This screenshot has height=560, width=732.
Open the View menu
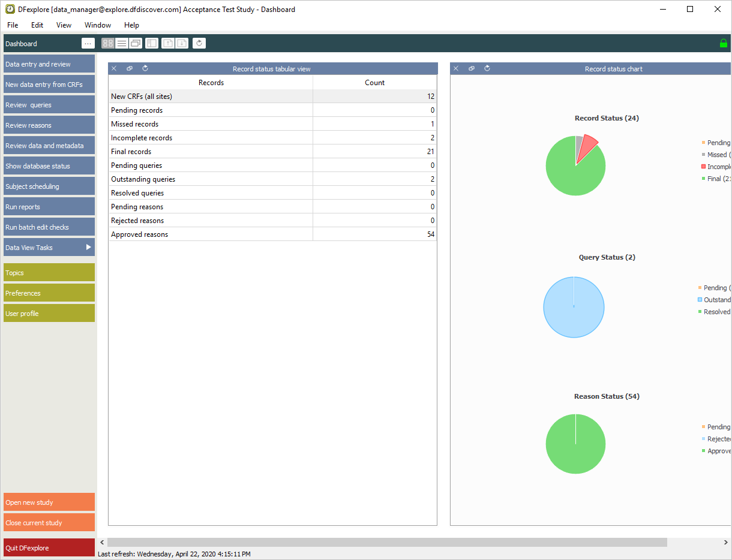pos(64,25)
